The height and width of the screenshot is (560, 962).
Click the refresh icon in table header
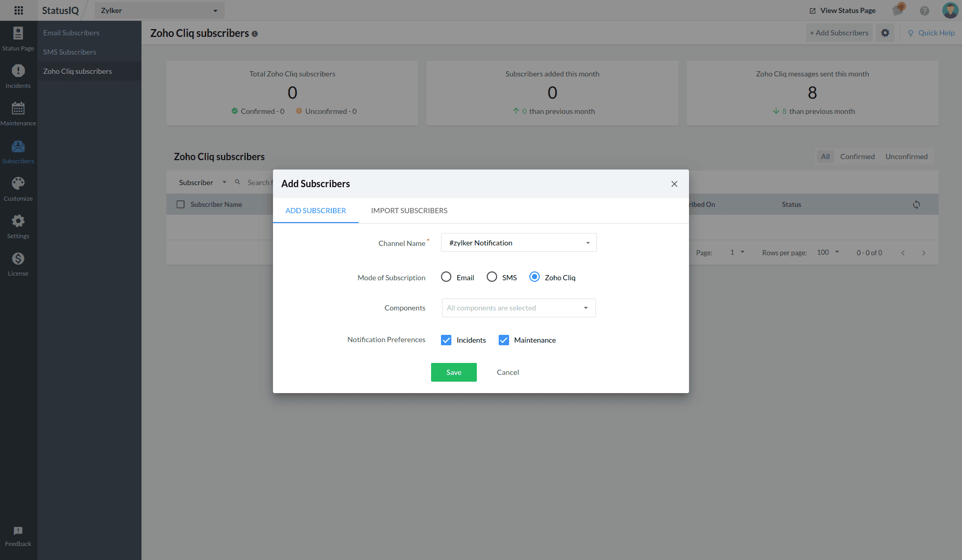click(x=916, y=205)
